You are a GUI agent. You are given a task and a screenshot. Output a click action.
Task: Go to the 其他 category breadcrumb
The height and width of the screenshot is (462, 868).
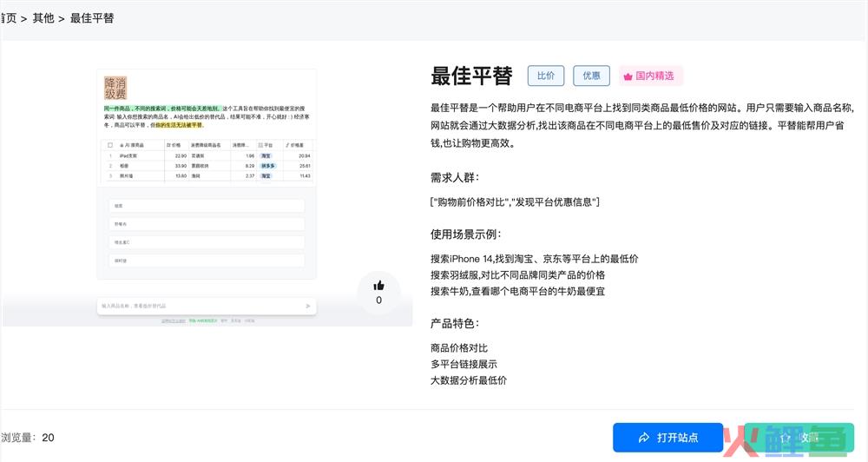coord(43,17)
